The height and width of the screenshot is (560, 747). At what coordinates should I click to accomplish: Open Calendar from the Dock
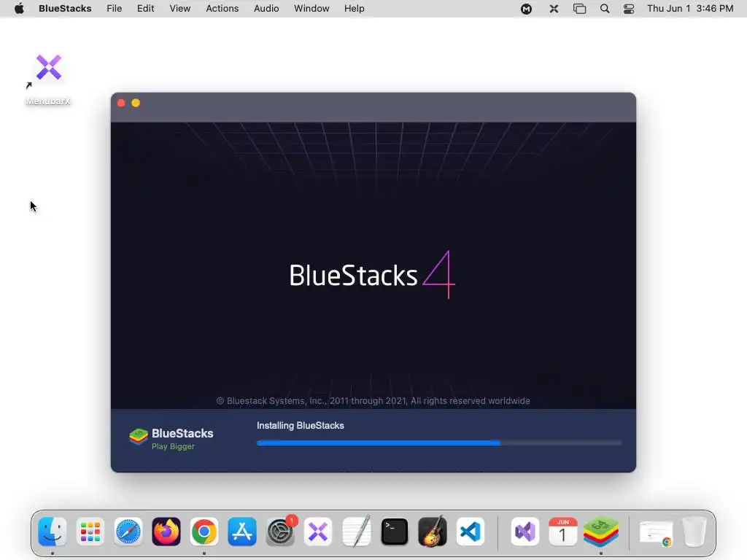[562, 532]
